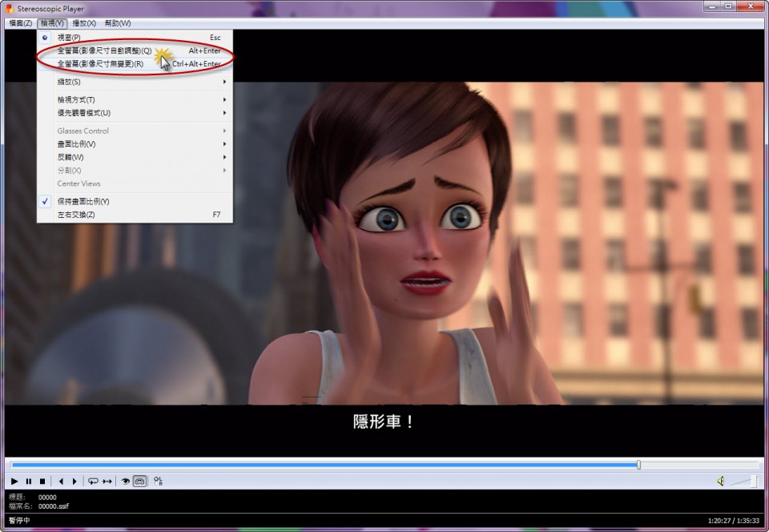769x532 pixels.
Task: Click the Pause button
Action: [28, 482]
